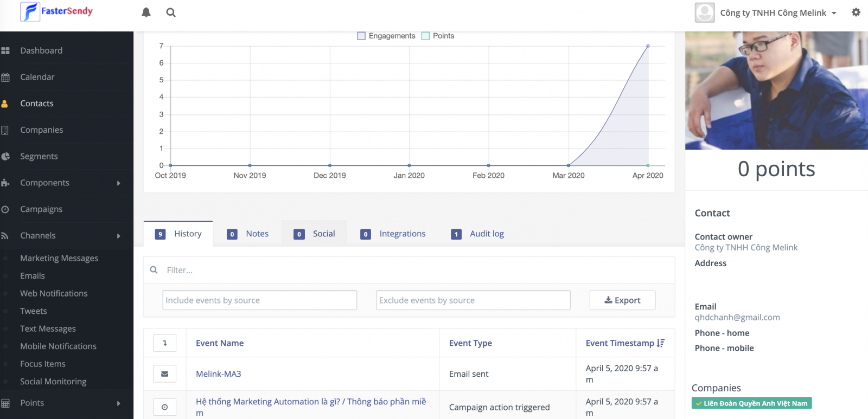Open the Melink-MA3 email link
The image size is (868, 419).
pyautogui.click(x=218, y=373)
